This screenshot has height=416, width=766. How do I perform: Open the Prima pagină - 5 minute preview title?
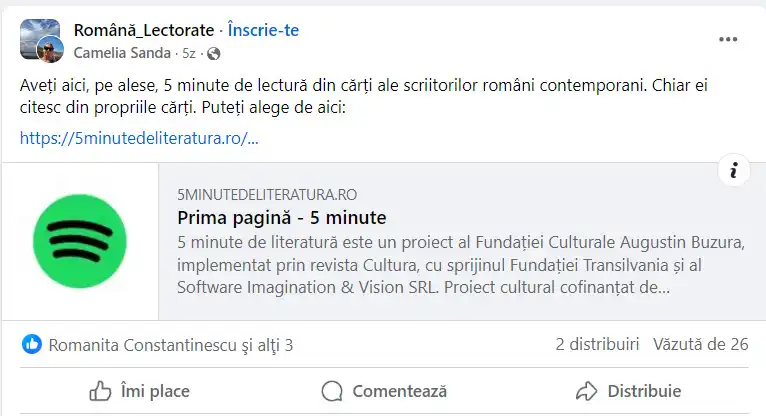pos(282,218)
